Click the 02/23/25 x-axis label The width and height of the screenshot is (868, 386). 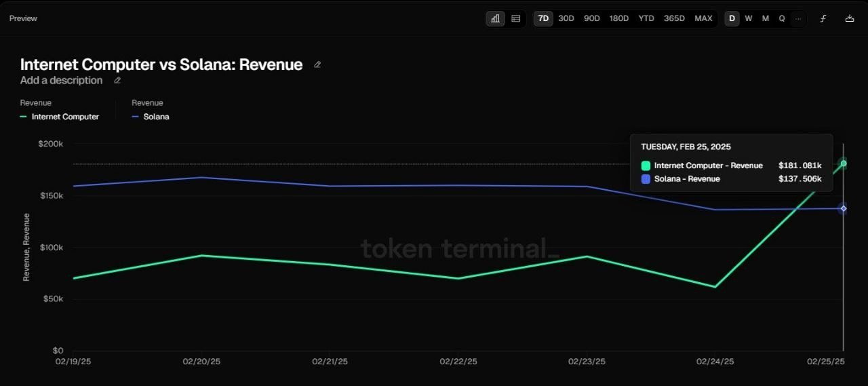click(587, 362)
